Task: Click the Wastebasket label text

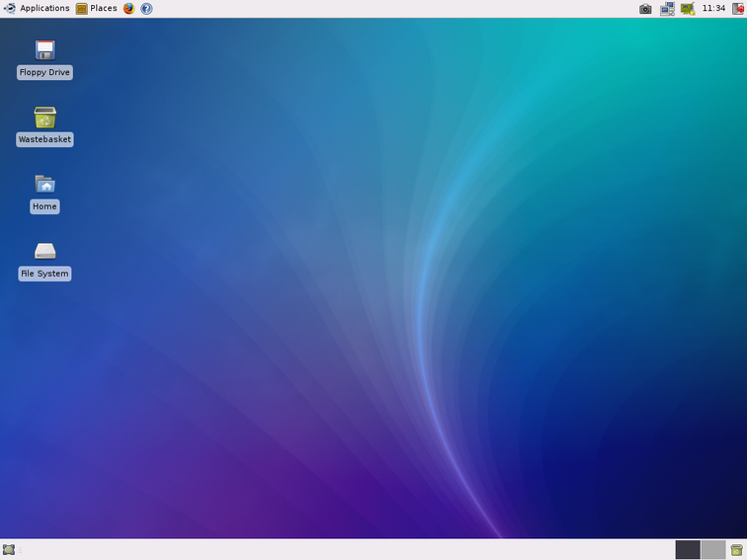Action: coord(44,139)
